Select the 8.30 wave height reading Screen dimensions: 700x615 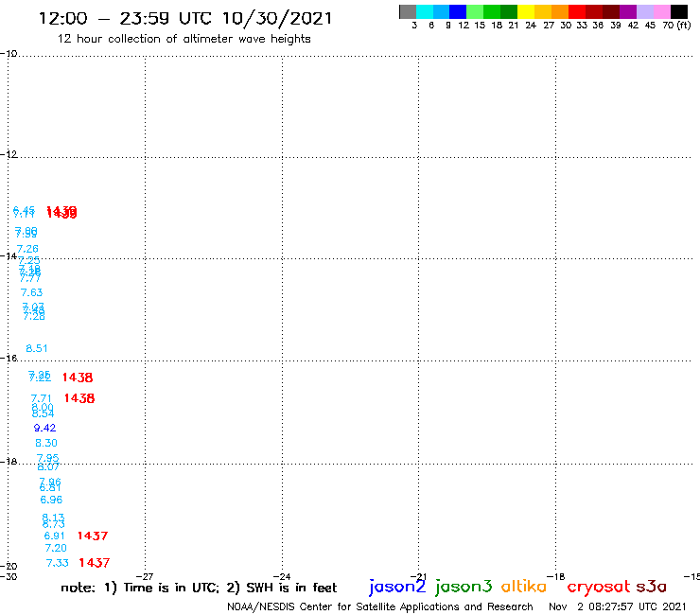coord(46,443)
